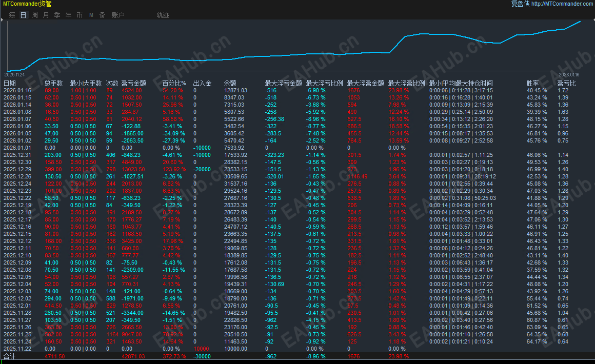The width and height of the screenshot is (595, 364).
Task: Select the 2025.11.25 date row
Action: (17, 334)
